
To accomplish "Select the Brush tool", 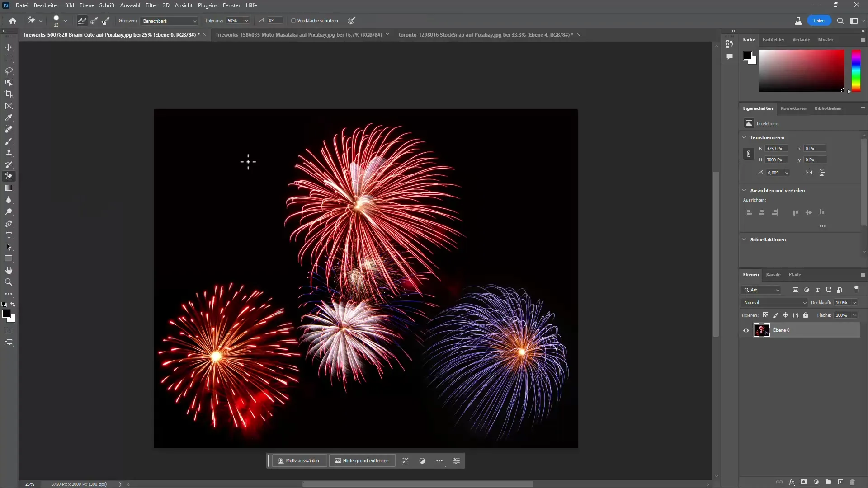I will point(9,141).
